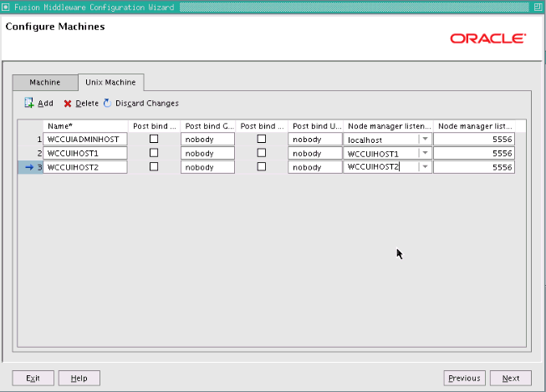
Task: Click post bind UID nobody field in row 2
Action: pos(315,153)
